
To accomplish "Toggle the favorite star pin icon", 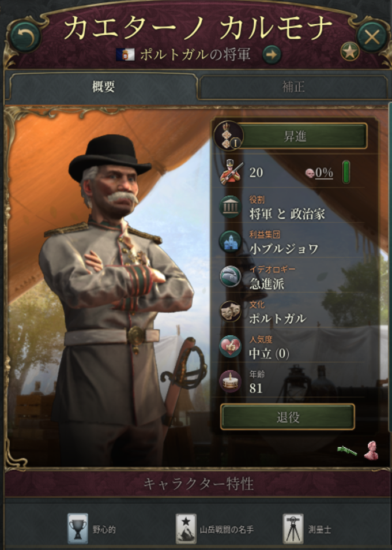I will pyautogui.click(x=349, y=53).
